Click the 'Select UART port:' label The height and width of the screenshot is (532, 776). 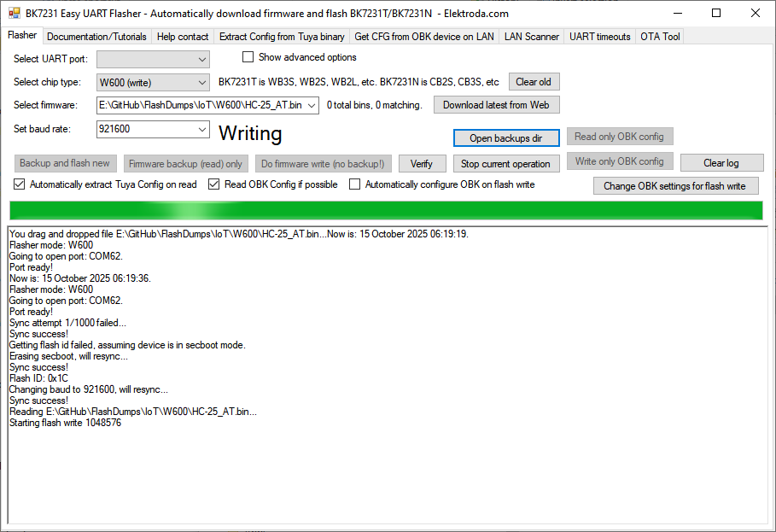(x=50, y=59)
